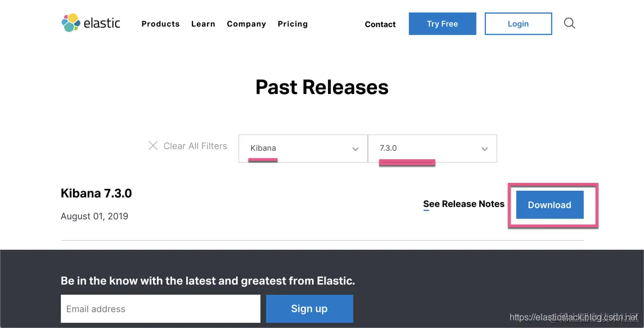
Task: Click the chevron arrow in the Kibana box
Action: tap(355, 149)
